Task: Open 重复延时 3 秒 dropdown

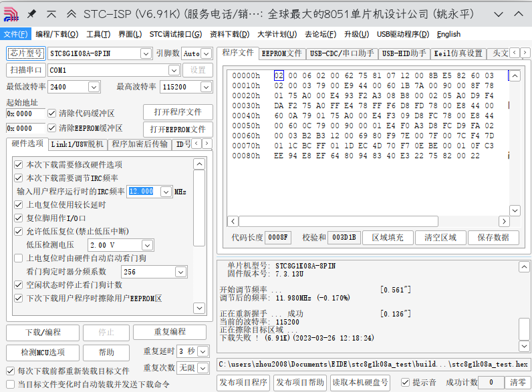Action: pyautogui.click(x=203, y=351)
